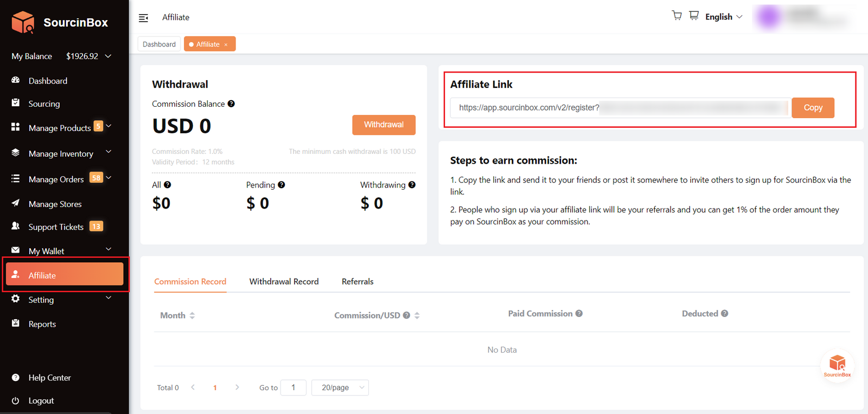This screenshot has width=868, height=414.
Task: Open the English language dropdown
Action: pyautogui.click(x=724, y=17)
